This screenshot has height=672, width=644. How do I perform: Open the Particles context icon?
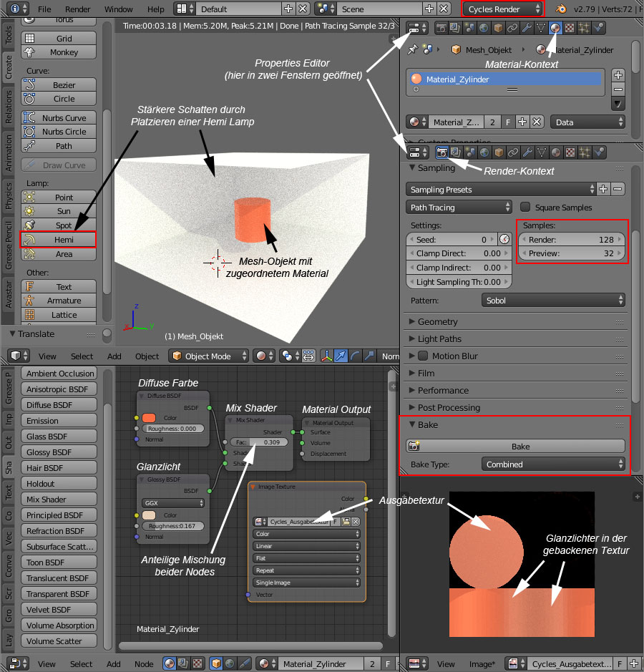[x=585, y=27]
